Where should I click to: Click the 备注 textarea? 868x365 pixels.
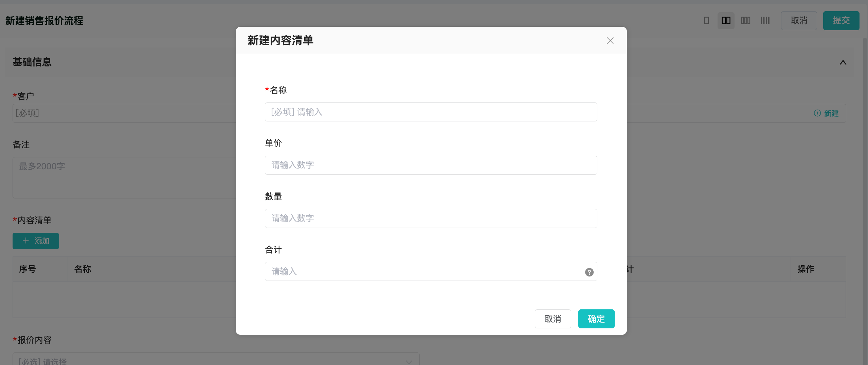point(124,178)
